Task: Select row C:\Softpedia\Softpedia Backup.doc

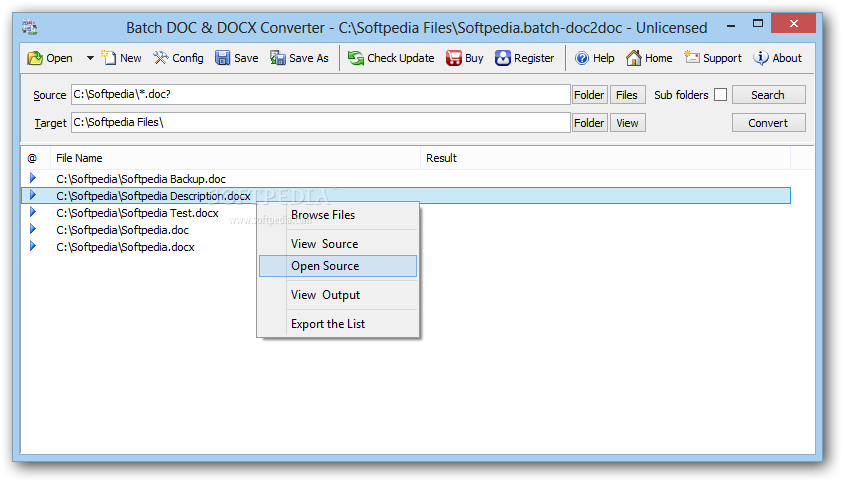Action: (x=406, y=178)
